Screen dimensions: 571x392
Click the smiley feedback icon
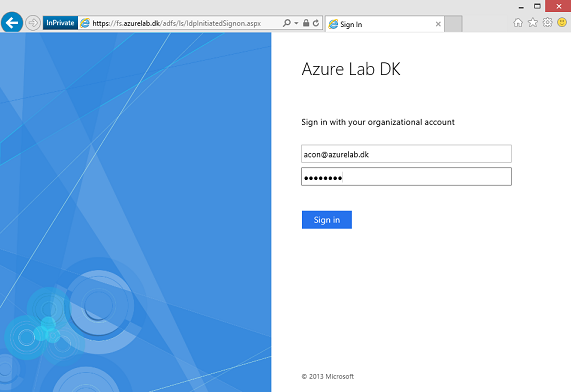coord(562,23)
